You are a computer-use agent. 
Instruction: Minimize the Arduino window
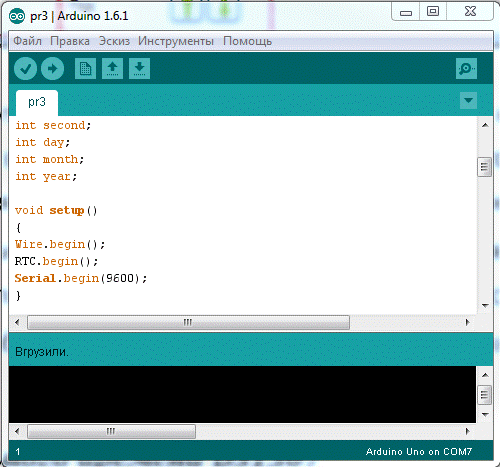pyautogui.click(x=406, y=13)
